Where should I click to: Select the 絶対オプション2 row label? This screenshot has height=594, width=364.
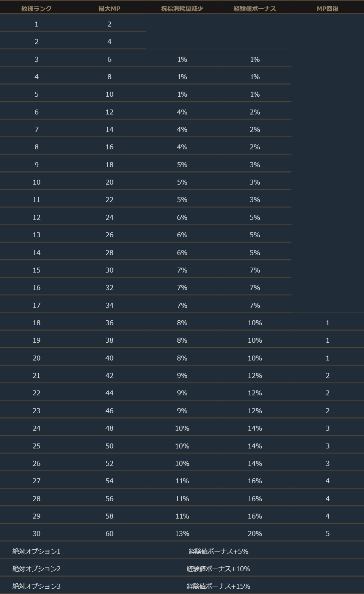pyautogui.click(x=36, y=569)
